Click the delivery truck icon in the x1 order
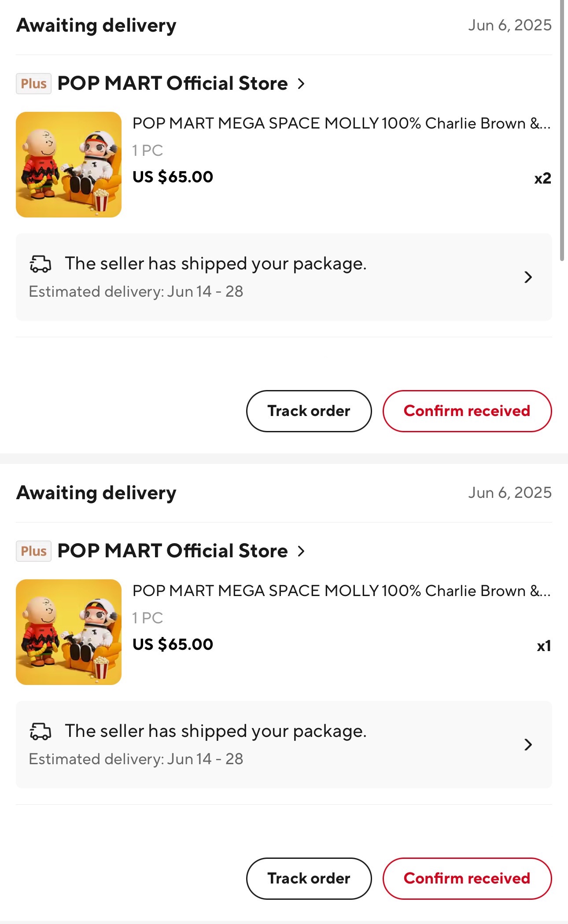568x924 pixels. click(x=41, y=732)
